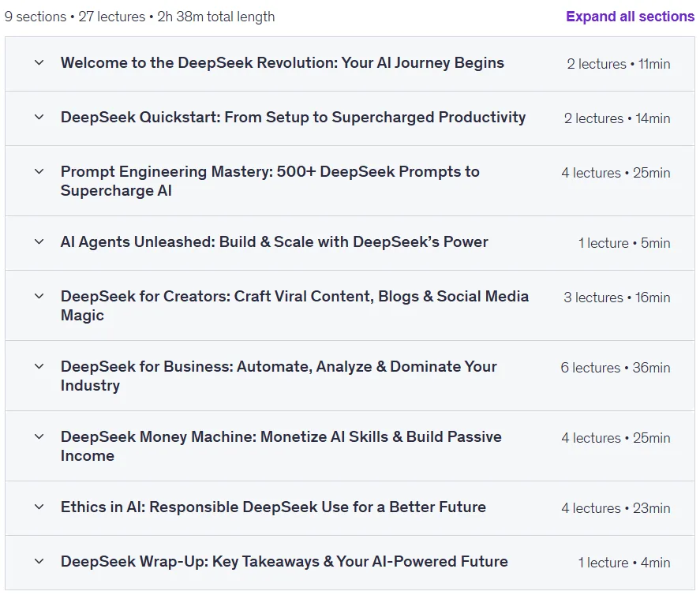Open Ethics in AI section title
700x595 pixels.
pos(273,507)
